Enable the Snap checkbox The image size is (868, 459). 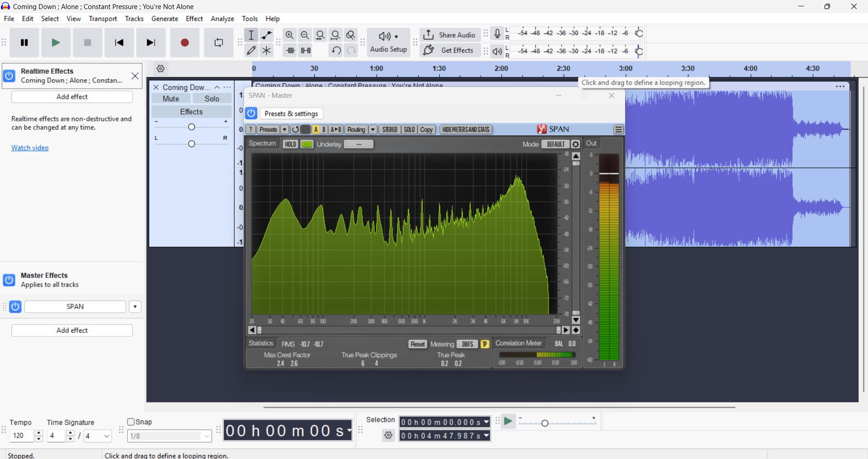point(131,422)
